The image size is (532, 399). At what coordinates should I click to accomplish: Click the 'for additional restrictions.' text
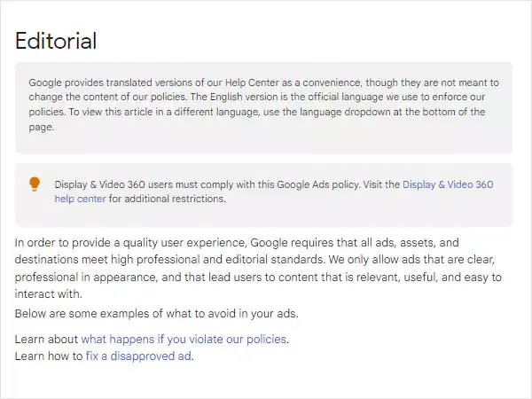[168, 199]
